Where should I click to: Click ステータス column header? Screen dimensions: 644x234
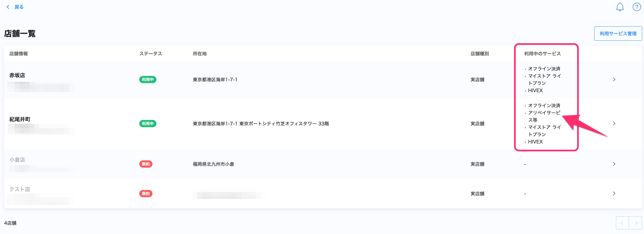[150, 54]
